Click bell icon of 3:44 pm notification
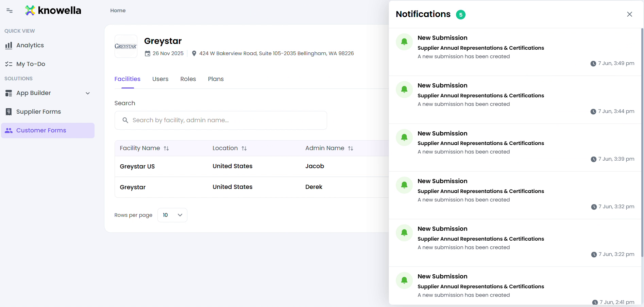644x307 pixels. 404,90
